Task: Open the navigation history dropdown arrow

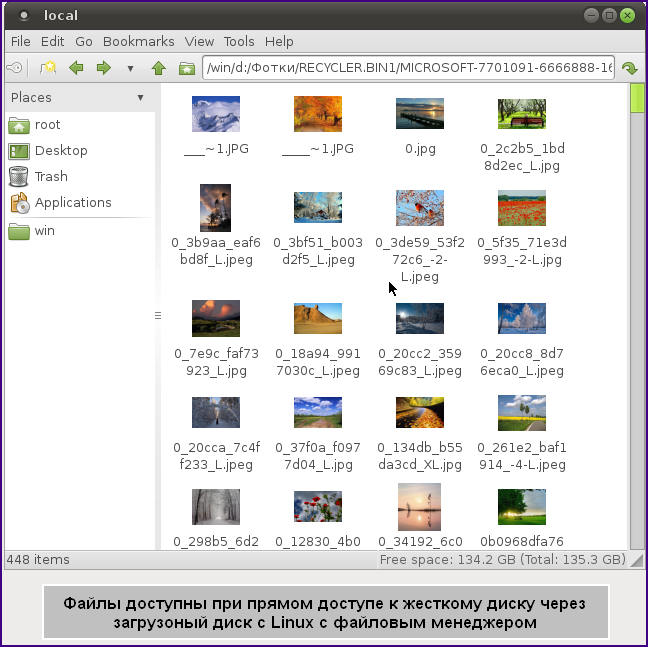Action: (130, 68)
